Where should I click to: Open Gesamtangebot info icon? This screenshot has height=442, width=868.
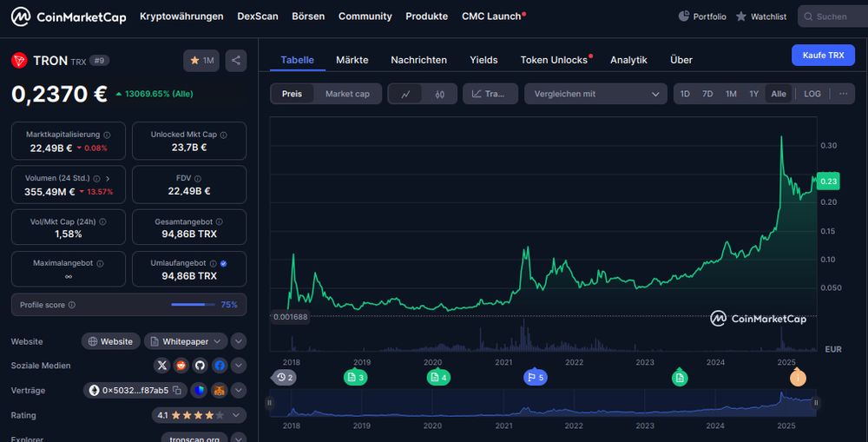coord(220,221)
